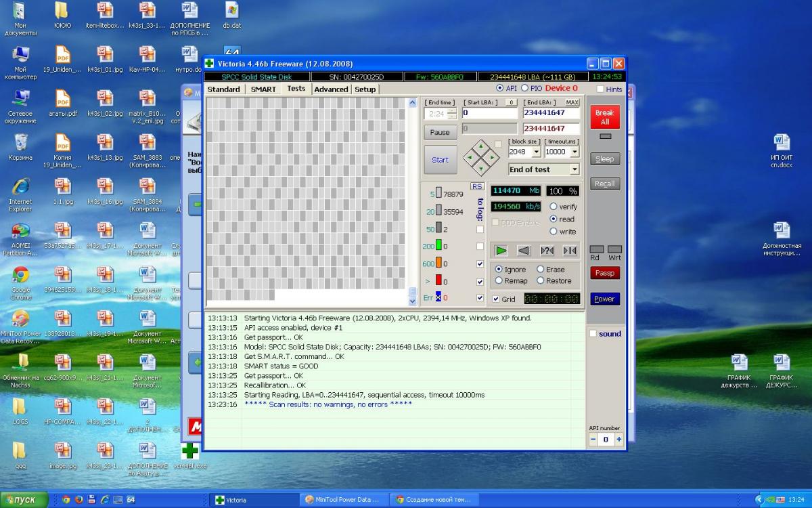
Task: Click the block map scrollbar up arrow
Action: (413, 103)
